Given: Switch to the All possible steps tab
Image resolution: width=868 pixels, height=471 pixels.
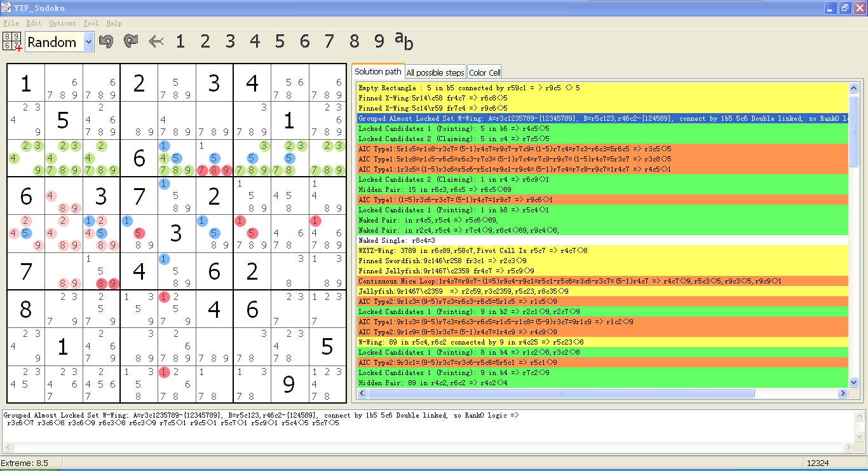Looking at the screenshot, I should [x=435, y=72].
